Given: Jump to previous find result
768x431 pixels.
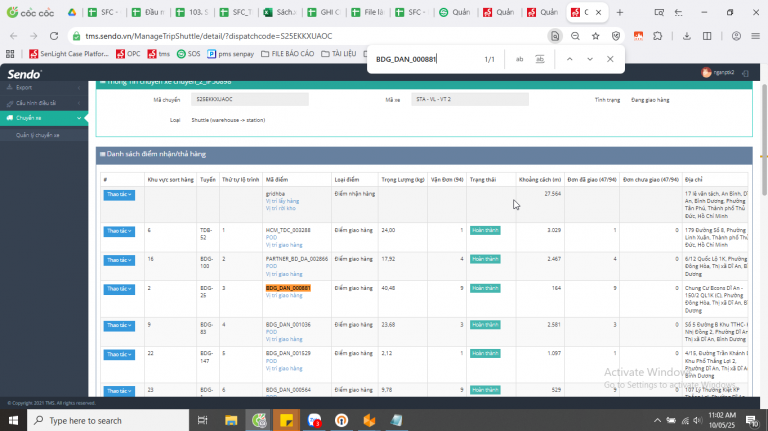Looking at the screenshot, I should (x=570, y=59).
